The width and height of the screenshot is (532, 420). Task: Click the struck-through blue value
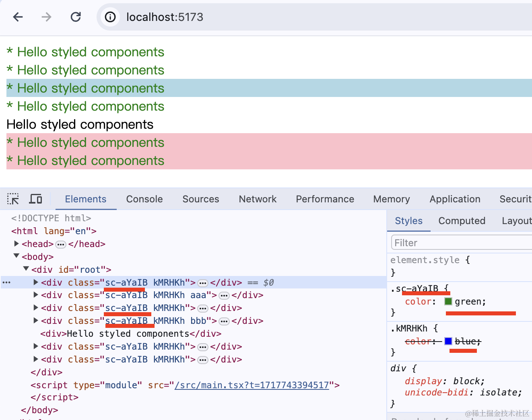[465, 341]
